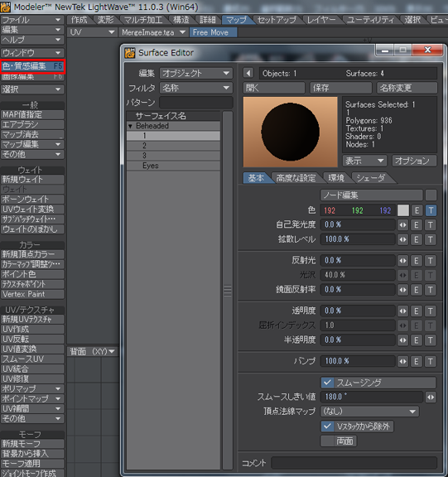Click the 開く button in Surface Editor

point(274,88)
